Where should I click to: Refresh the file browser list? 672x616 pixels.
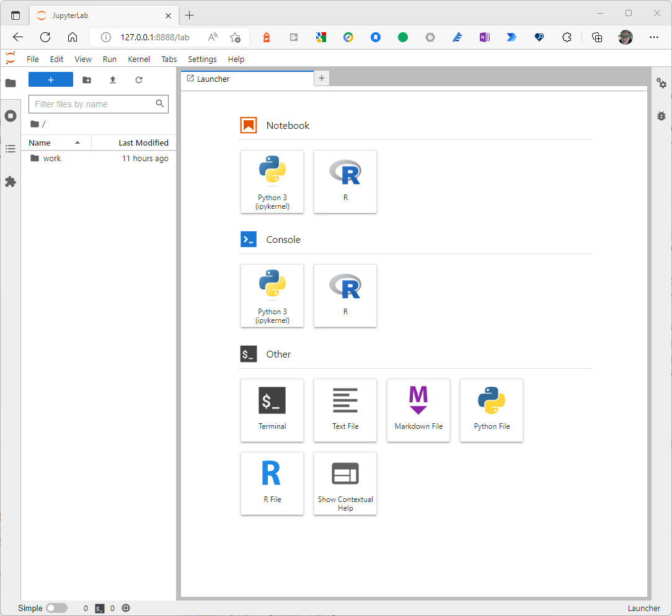pos(139,80)
